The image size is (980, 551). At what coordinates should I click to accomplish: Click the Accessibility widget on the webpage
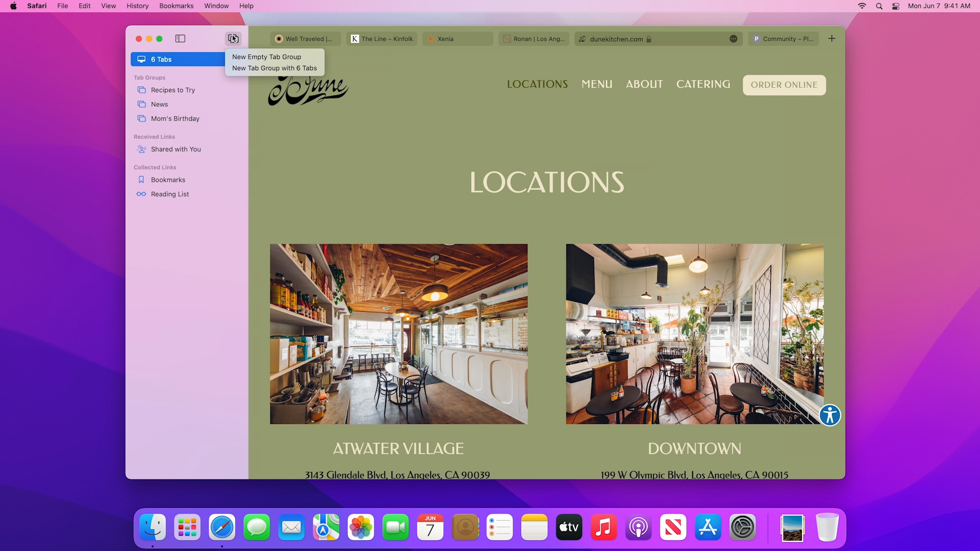click(830, 415)
